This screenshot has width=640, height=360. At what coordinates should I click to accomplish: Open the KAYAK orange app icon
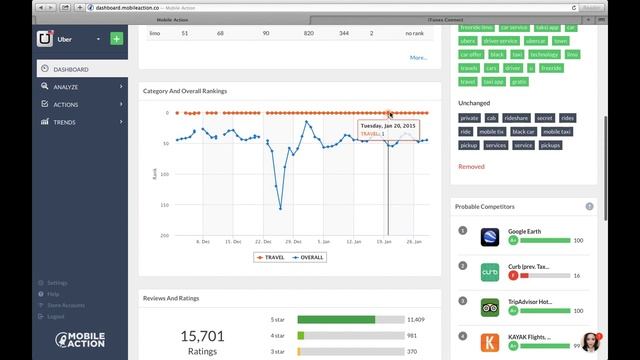[490, 342]
